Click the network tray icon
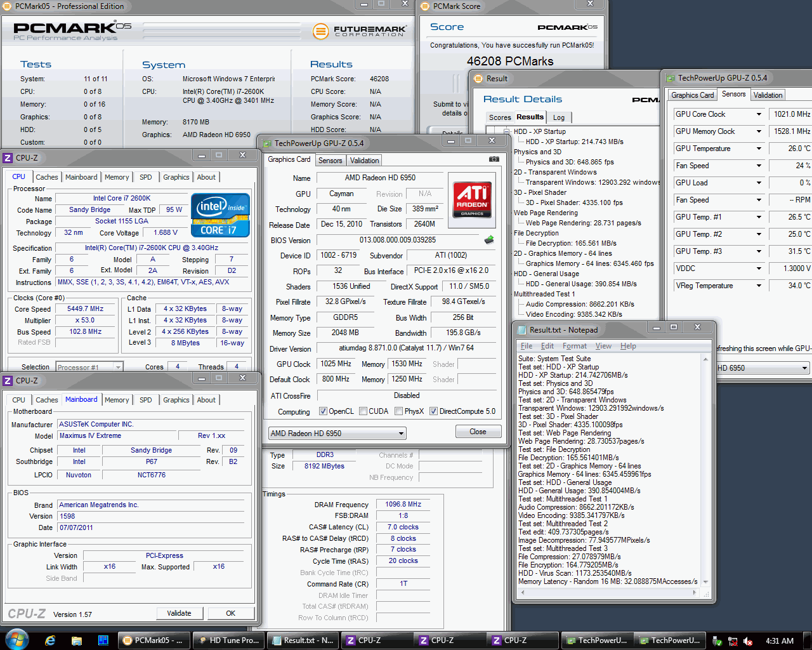 733,641
